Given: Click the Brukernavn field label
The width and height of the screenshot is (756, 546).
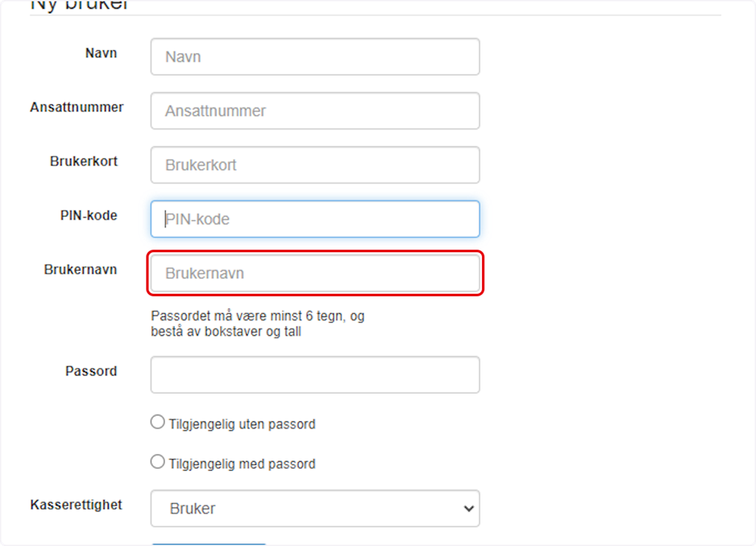Looking at the screenshot, I should tap(80, 270).
